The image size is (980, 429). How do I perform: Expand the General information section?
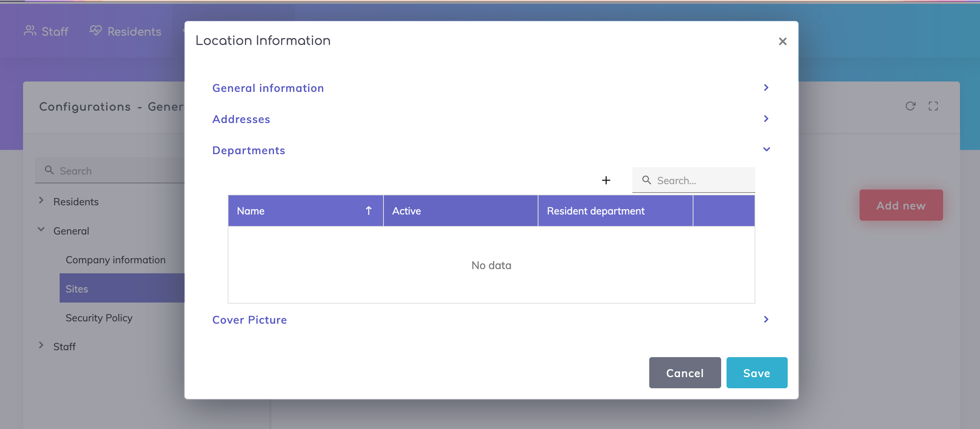[766, 88]
